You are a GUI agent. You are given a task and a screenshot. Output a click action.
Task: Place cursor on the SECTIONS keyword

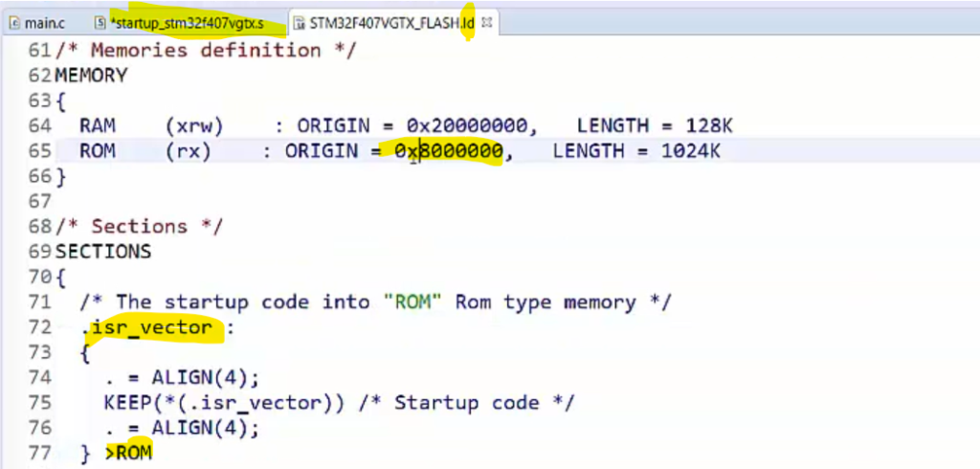(x=103, y=252)
